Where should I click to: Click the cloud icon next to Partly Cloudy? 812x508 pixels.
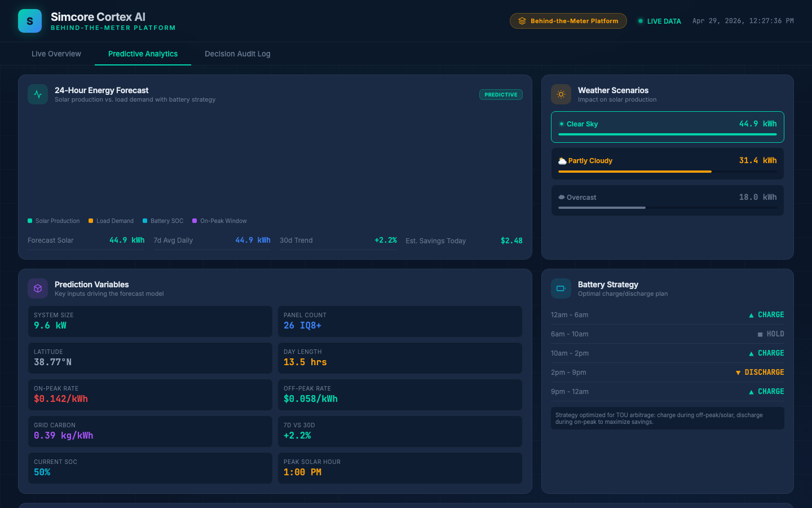[x=562, y=160]
